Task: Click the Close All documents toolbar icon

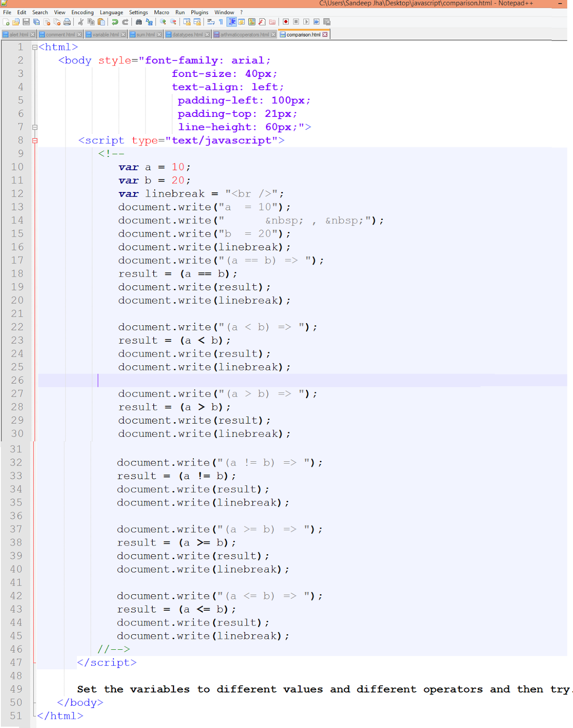Action: (x=57, y=22)
